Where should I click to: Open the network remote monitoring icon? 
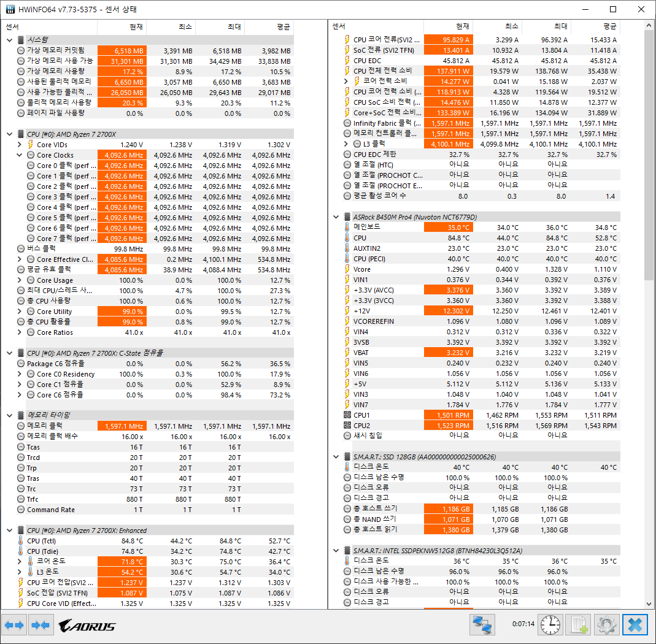[482, 625]
